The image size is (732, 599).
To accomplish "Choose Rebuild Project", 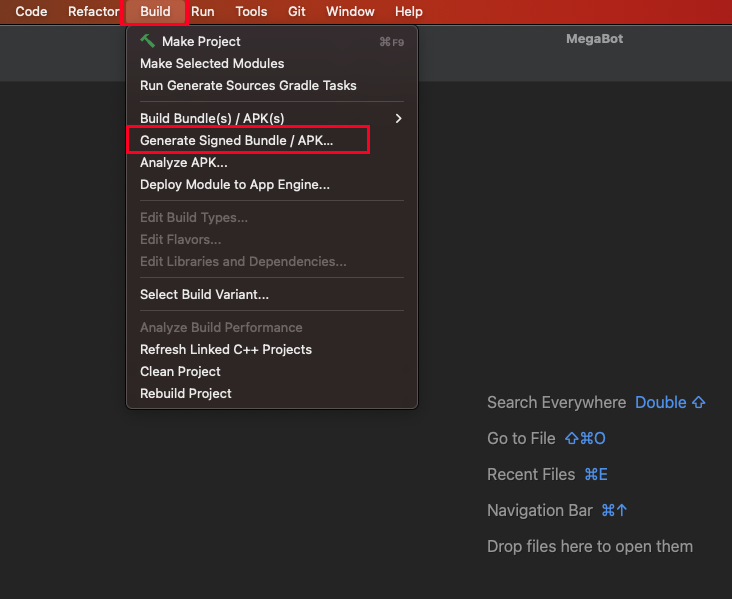I will pyautogui.click(x=272, y=393).
